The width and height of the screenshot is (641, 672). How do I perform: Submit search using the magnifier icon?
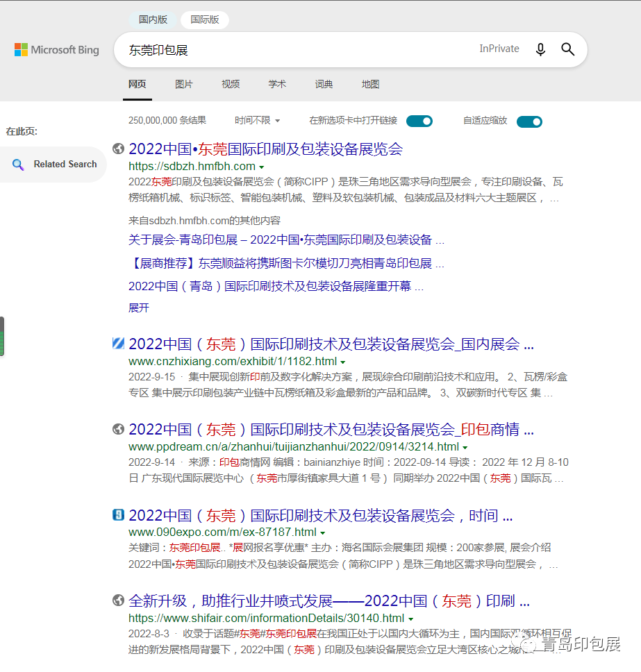click(567, 49)
